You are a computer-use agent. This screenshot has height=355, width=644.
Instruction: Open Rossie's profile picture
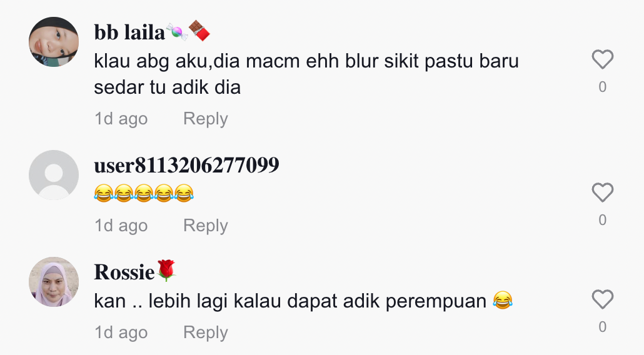click(x=54, y=281)
